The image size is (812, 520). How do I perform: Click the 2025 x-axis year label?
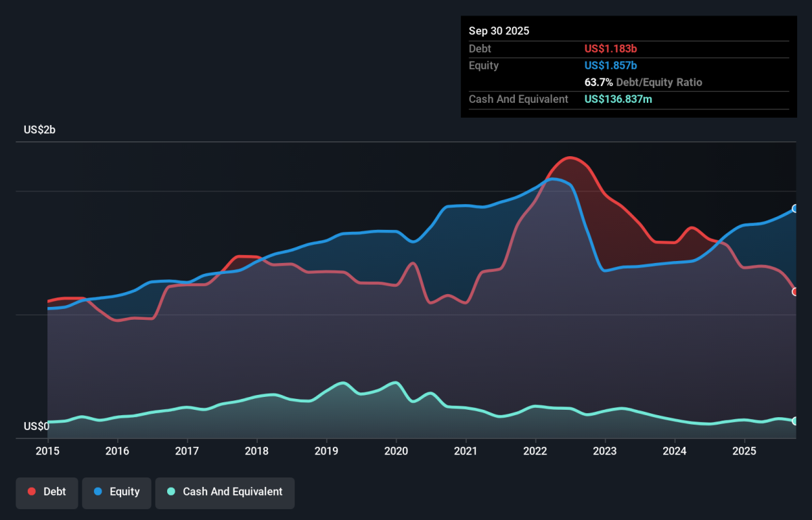744,450
